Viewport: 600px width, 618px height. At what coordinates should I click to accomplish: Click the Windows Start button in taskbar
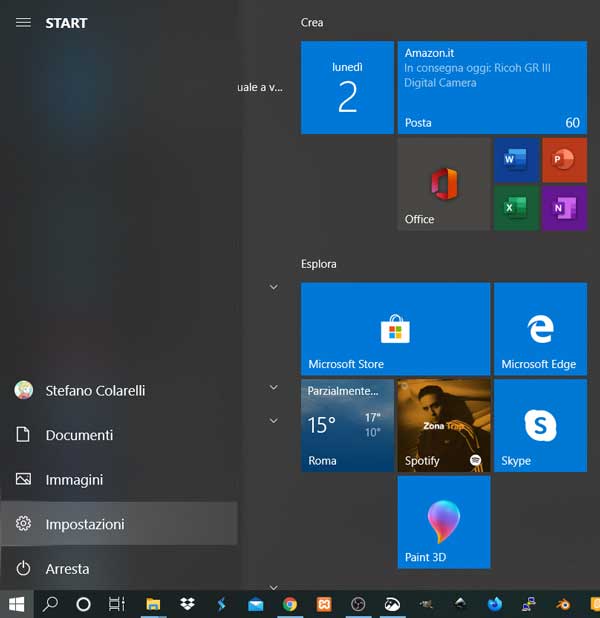(x=17, y=604)
